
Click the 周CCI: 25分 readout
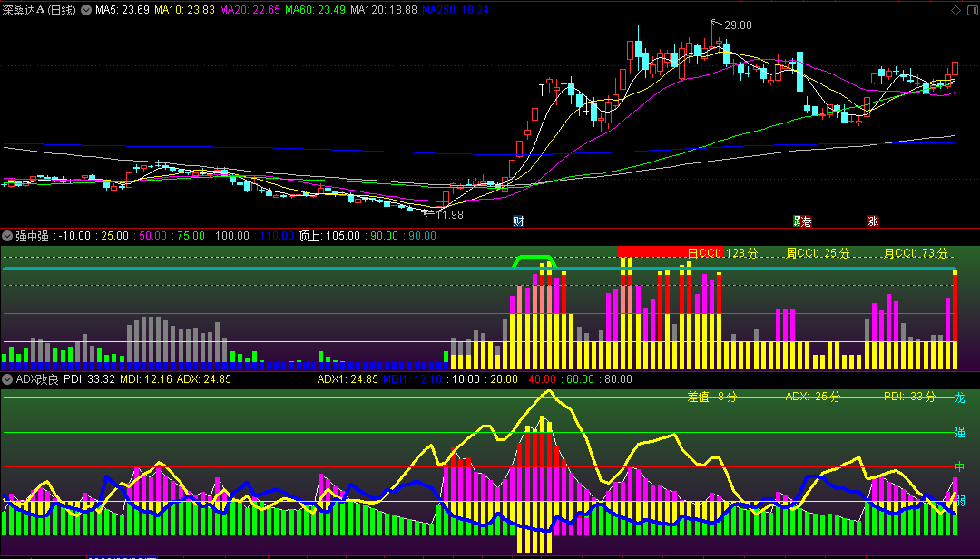click(x=818, y=253)
